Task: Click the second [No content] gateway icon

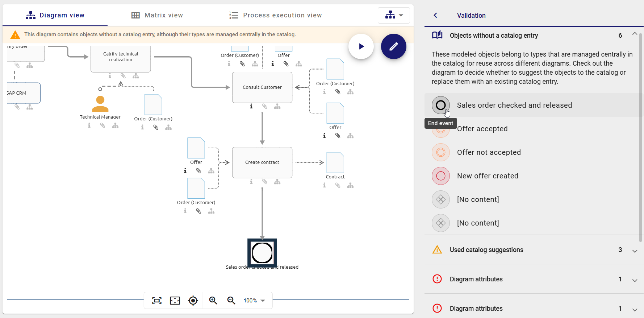Action: tap(441, 223)
